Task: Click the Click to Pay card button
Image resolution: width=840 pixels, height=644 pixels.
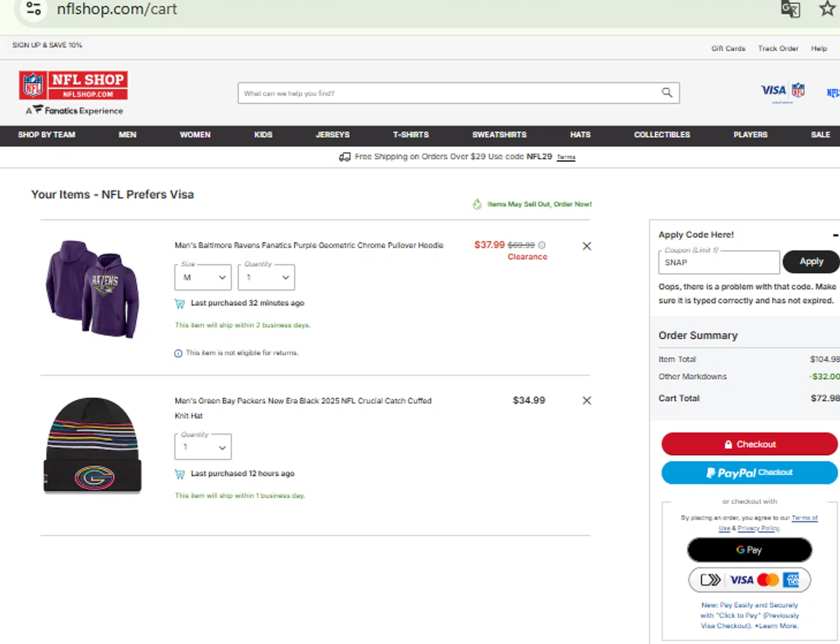Action: click(749, 580)
